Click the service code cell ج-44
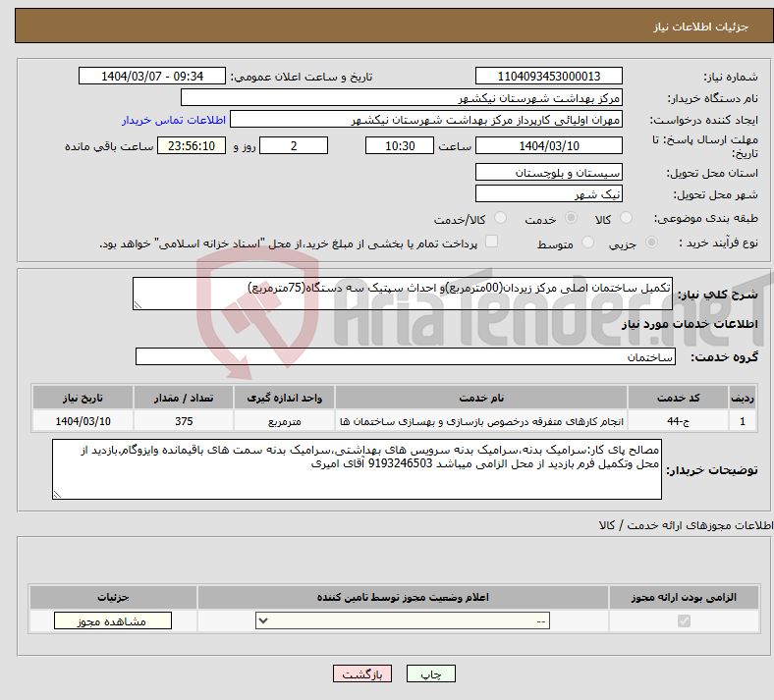 click(679, 421)
